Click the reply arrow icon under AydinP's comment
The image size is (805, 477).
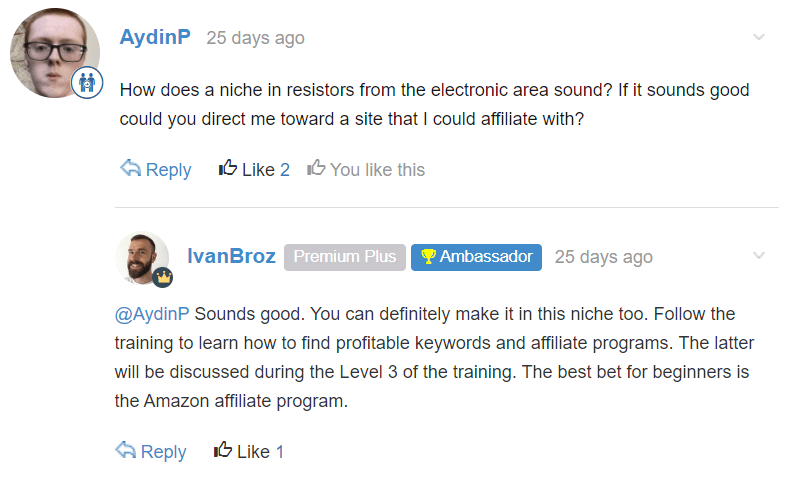coord(130,168)
